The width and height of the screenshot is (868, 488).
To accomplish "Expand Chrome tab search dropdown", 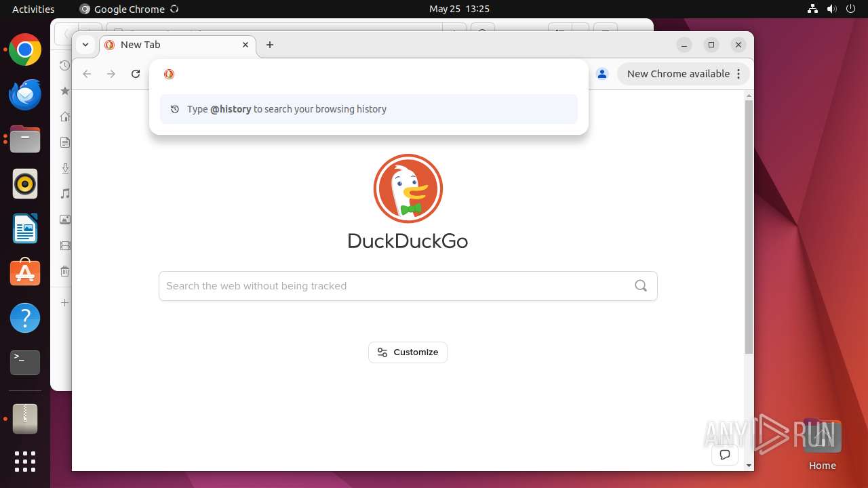I will 85,45.
